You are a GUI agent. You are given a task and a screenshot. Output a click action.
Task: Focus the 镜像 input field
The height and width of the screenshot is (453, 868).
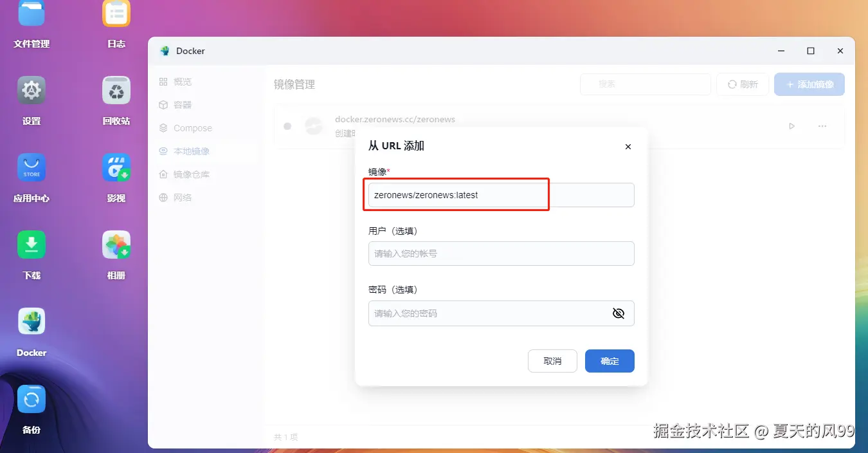502,195
